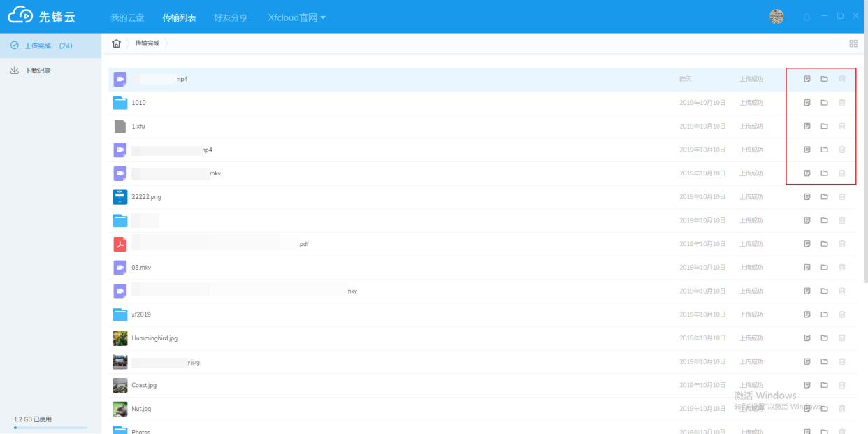Open the 我的云盘 tab
The image size is (868, 434).
click(x=127, y=17)
